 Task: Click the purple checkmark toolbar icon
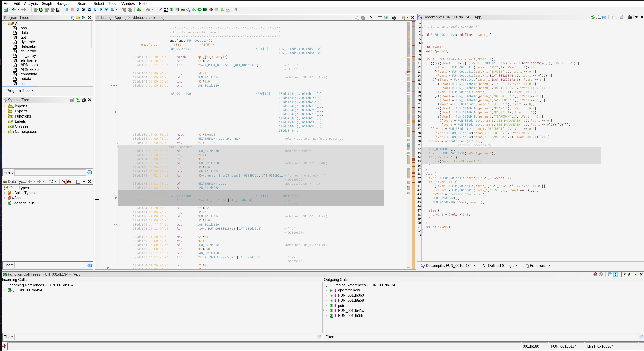click(x=160, y=10)
